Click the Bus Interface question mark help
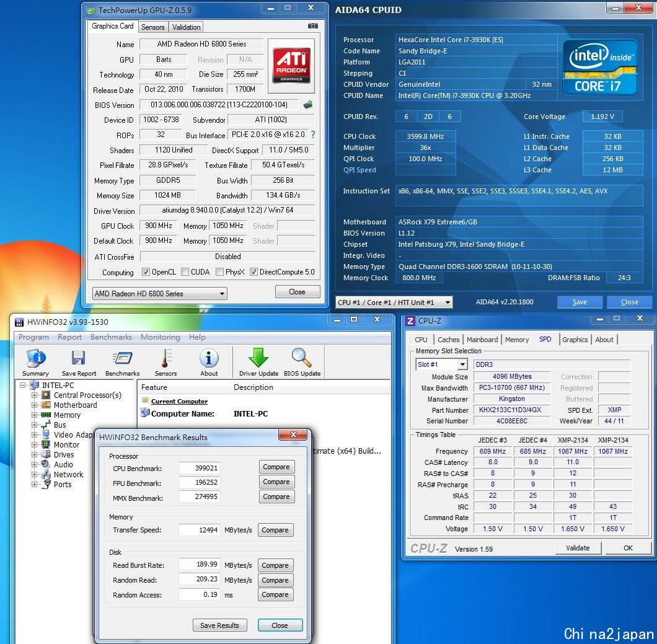657x644 pixels. point(312,135)
